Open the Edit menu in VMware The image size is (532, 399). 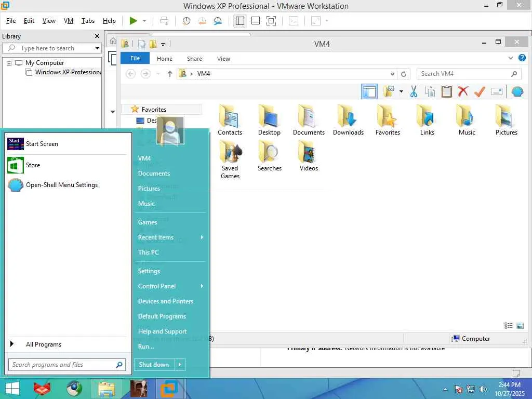click(x=29, y=21)
